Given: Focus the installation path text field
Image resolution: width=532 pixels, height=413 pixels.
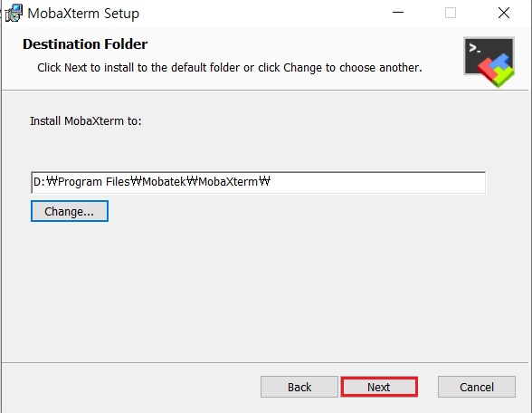Looking at the screenshot, I should 258,182.
